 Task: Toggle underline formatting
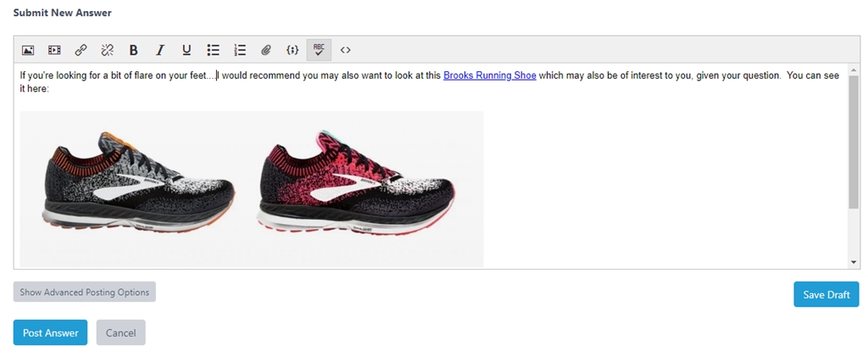(186, 50)
